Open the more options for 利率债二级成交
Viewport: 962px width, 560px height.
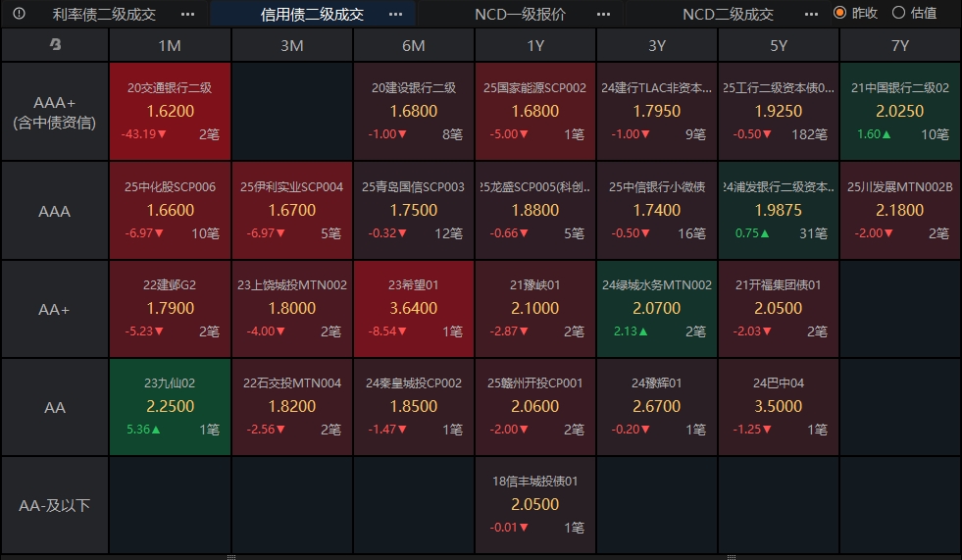pos(187,14)
